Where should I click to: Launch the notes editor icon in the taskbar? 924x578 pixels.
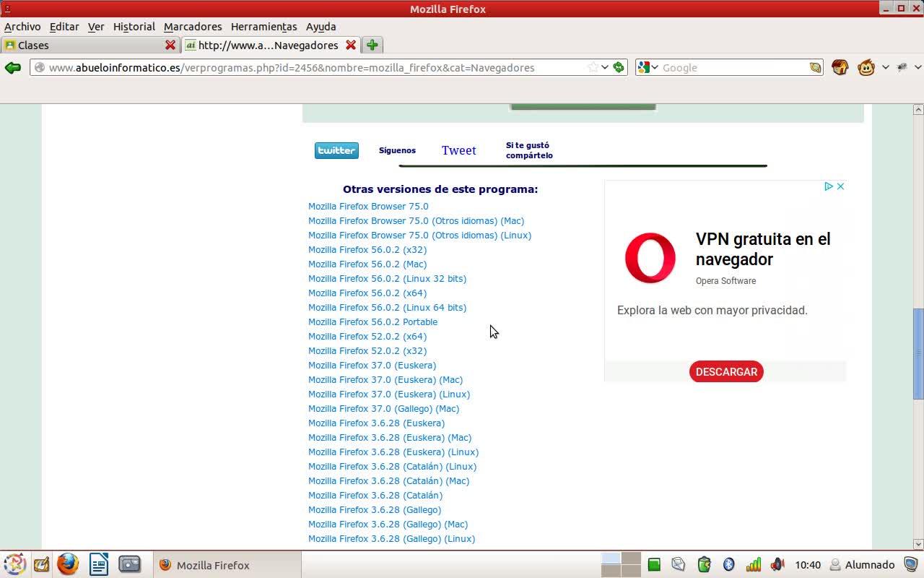[x=41, y=564]
